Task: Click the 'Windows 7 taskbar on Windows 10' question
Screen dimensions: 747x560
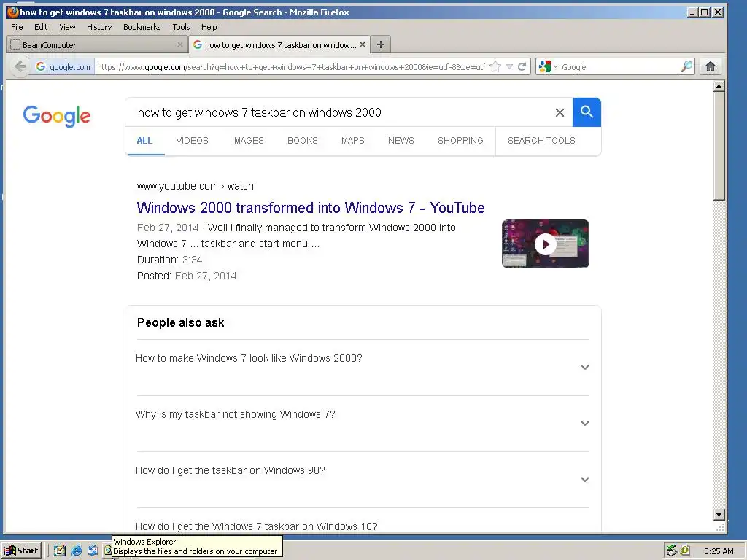Action: click(256, 526)
